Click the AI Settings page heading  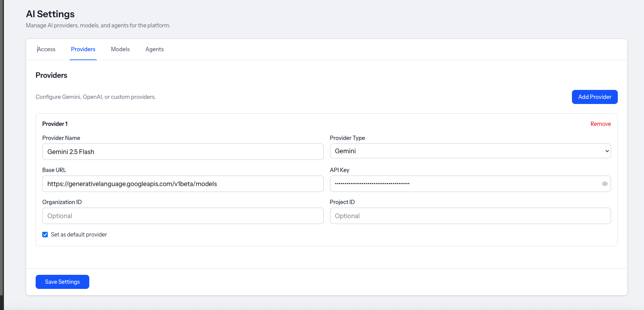50,14
